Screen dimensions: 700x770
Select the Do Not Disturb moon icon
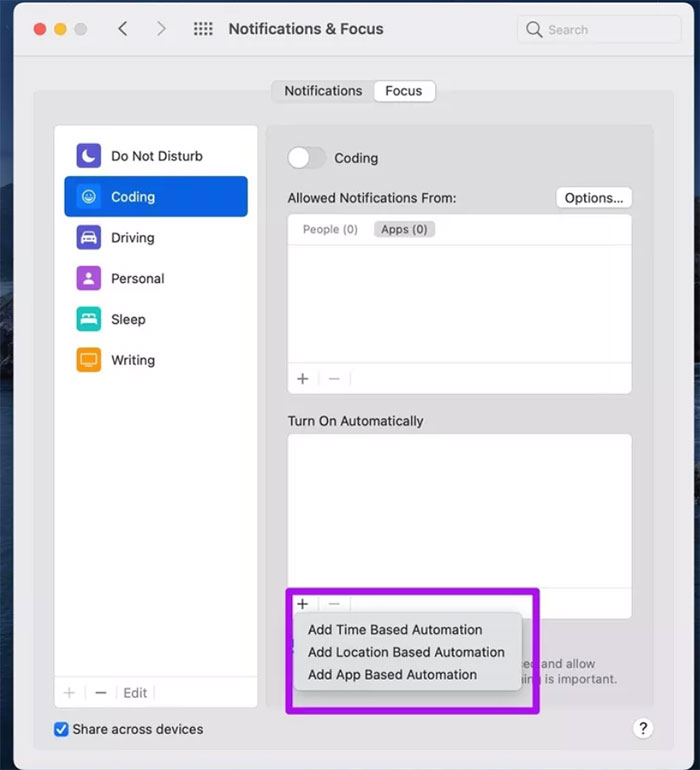pyautogui.click(x=89, y=156)
